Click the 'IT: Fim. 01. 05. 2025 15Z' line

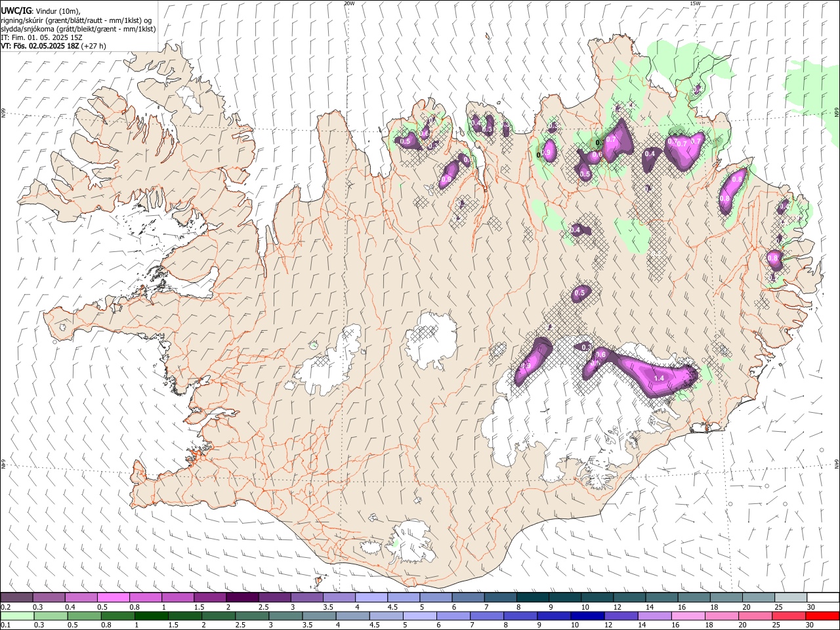coord(42,37)
